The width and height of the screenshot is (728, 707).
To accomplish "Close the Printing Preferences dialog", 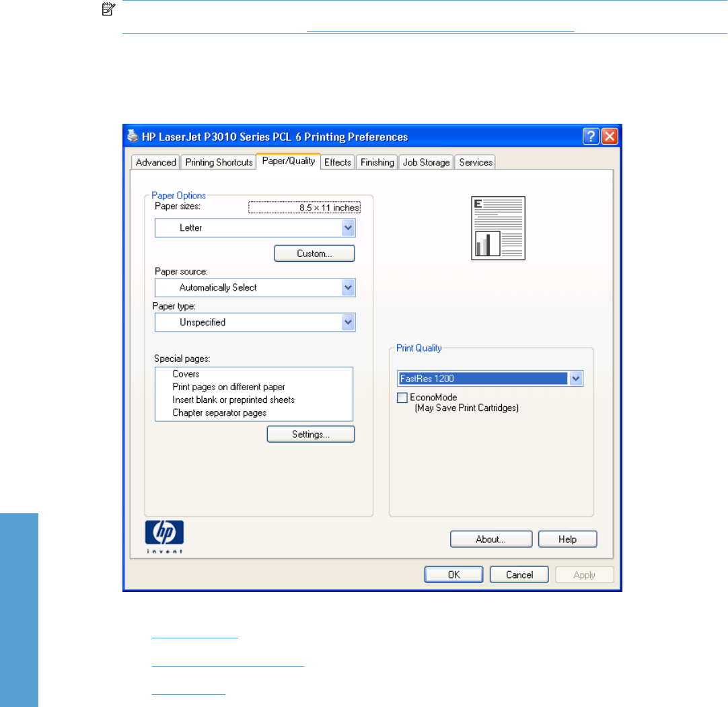I will click(x=610, y=137).
